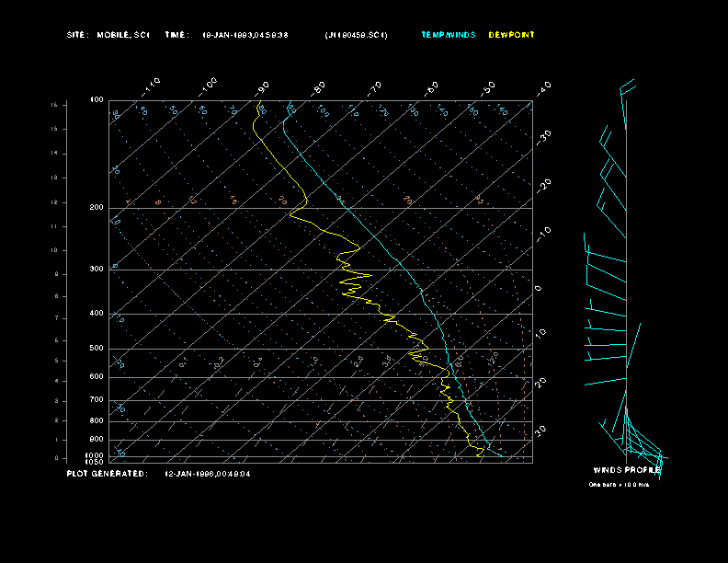728x563 pixels.
Task: Click the 300 pressure level label
Action: tap(97, 269)
